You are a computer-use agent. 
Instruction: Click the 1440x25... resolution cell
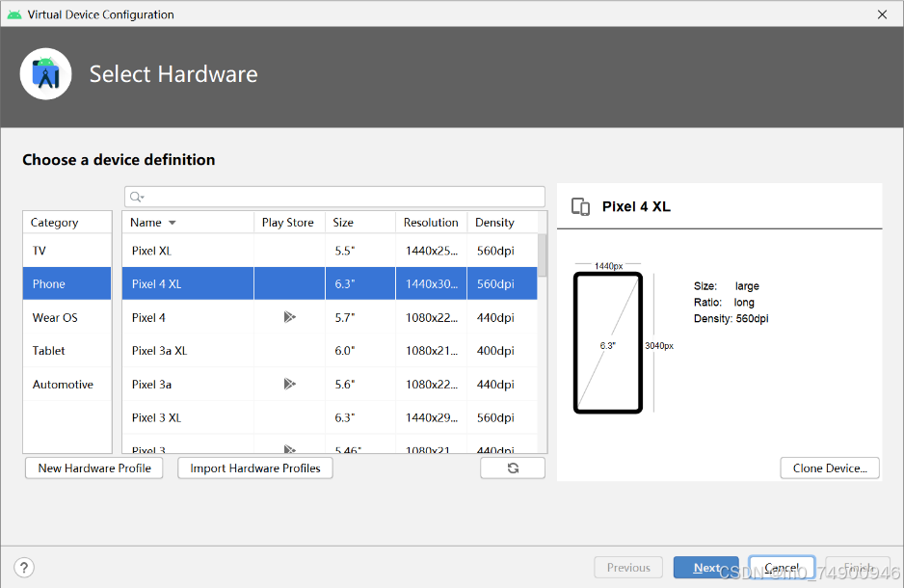pyautogui.click(x=431, y=251)
